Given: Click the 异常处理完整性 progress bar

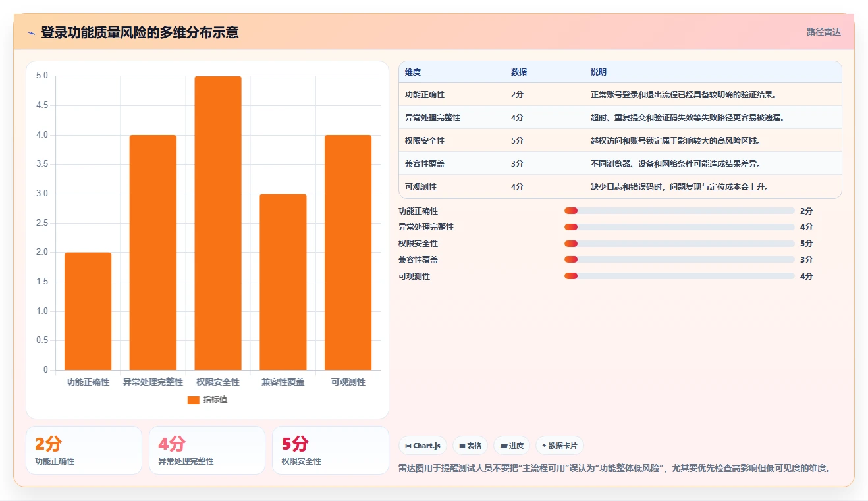Looking at the screenshot, I should [x=679, y=227].
